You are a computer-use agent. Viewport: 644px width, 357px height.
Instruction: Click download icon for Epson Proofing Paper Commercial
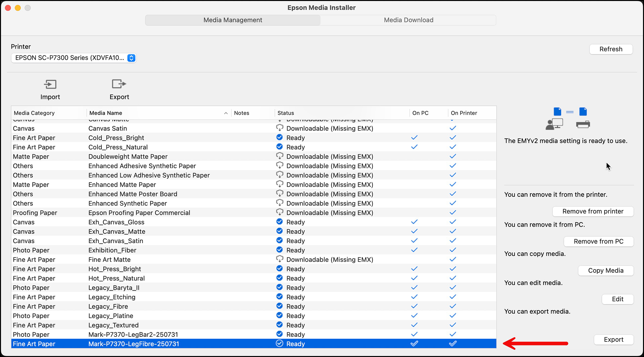pos(279,212)
